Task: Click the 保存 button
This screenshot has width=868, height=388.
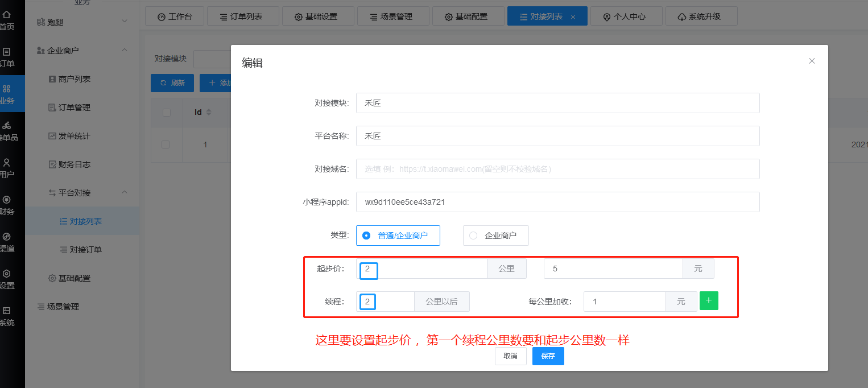Action: pos(548,356)
